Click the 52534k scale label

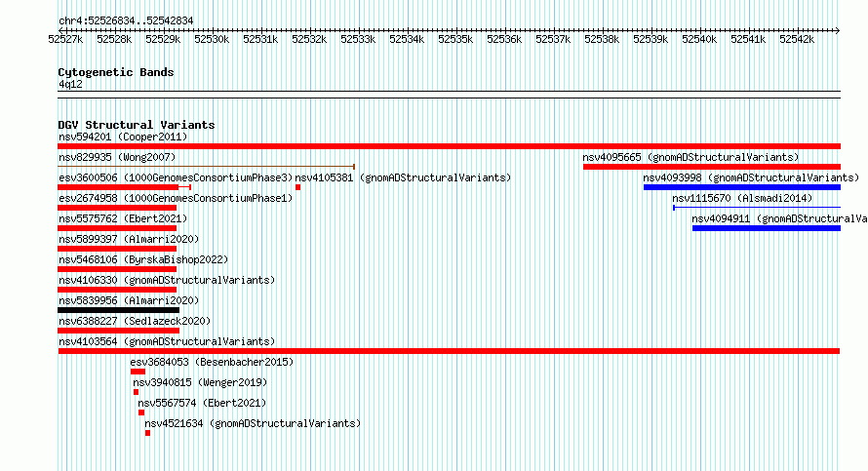click(x=407, y=39)
